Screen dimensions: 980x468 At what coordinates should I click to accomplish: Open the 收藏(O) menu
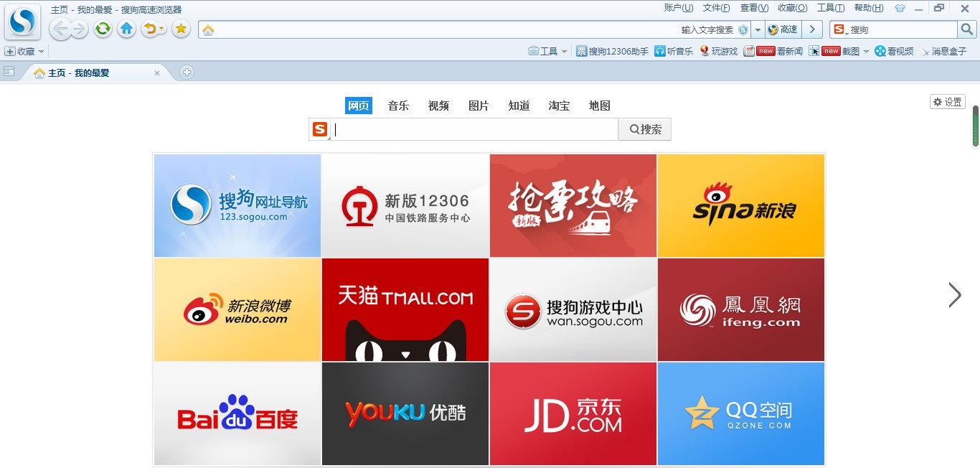click(793, 8)
